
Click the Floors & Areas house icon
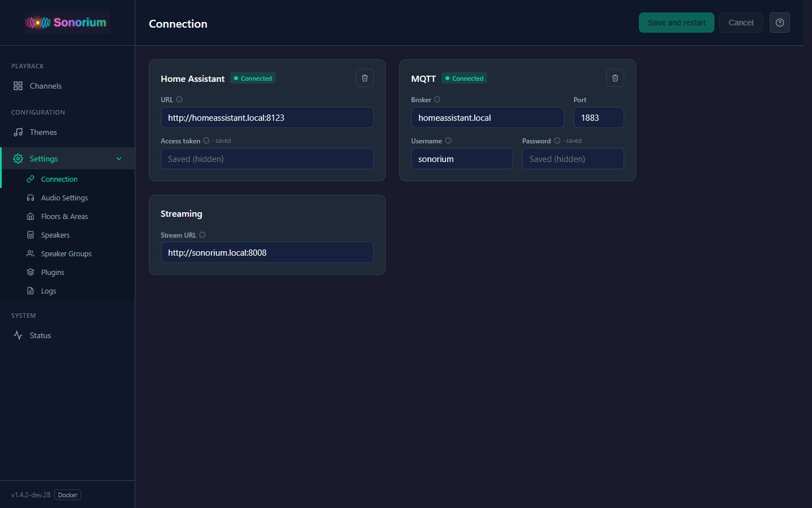pyautogui.click(x=30, y=216)
